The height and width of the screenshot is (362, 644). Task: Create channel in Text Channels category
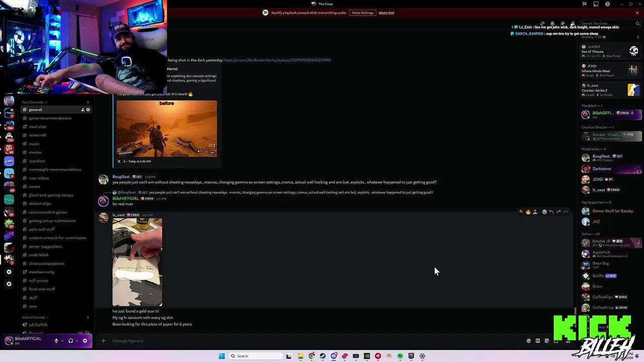click(88, 102)
